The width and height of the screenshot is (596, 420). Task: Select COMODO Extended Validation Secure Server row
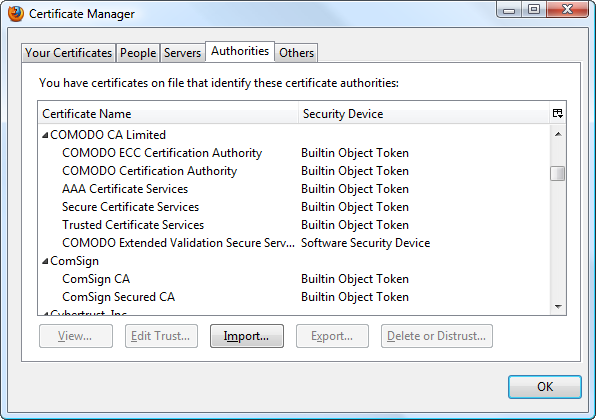(293, 243)
